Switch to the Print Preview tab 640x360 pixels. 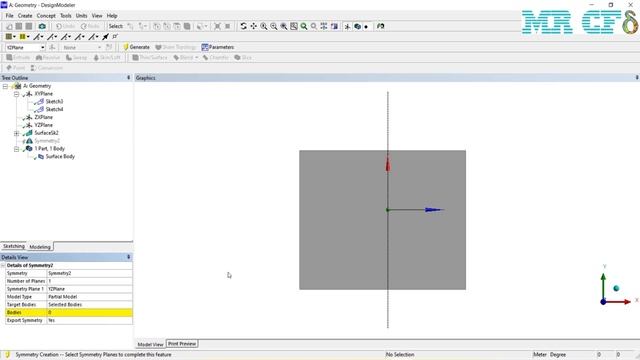coord(182,344)
